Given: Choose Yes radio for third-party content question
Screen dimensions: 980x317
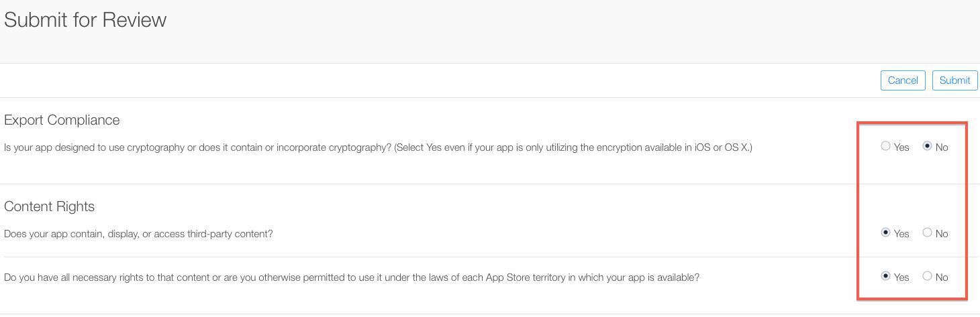Looking at the screenshot, I should (885, 233).
